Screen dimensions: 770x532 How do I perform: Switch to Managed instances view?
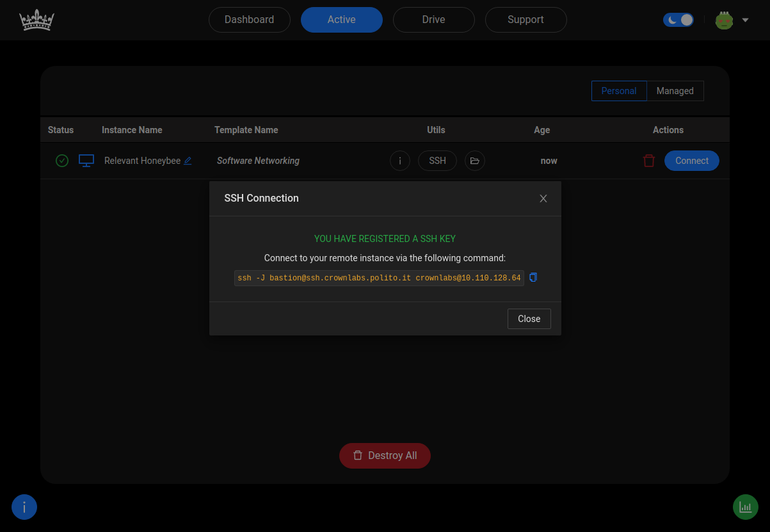tap(675, 91)
